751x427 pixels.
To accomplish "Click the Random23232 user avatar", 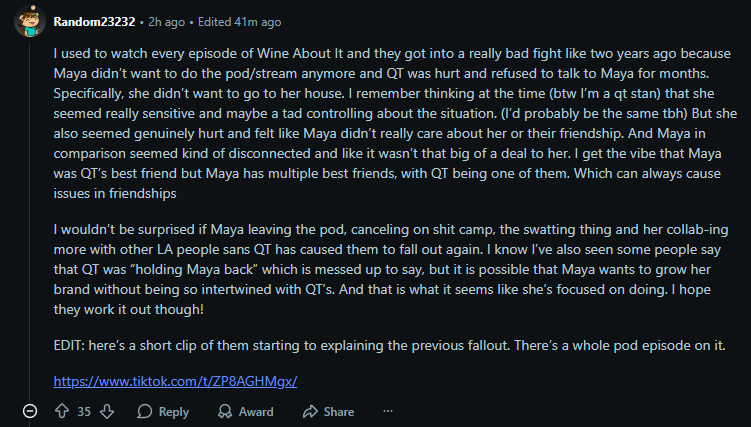I will (29, 20).
